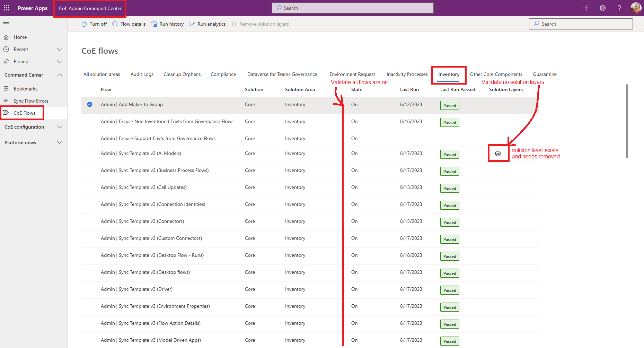The width and height of the screenshot is (644, 348).
Task: Open the create new item plus icon
Action: (x=586, y=8)
